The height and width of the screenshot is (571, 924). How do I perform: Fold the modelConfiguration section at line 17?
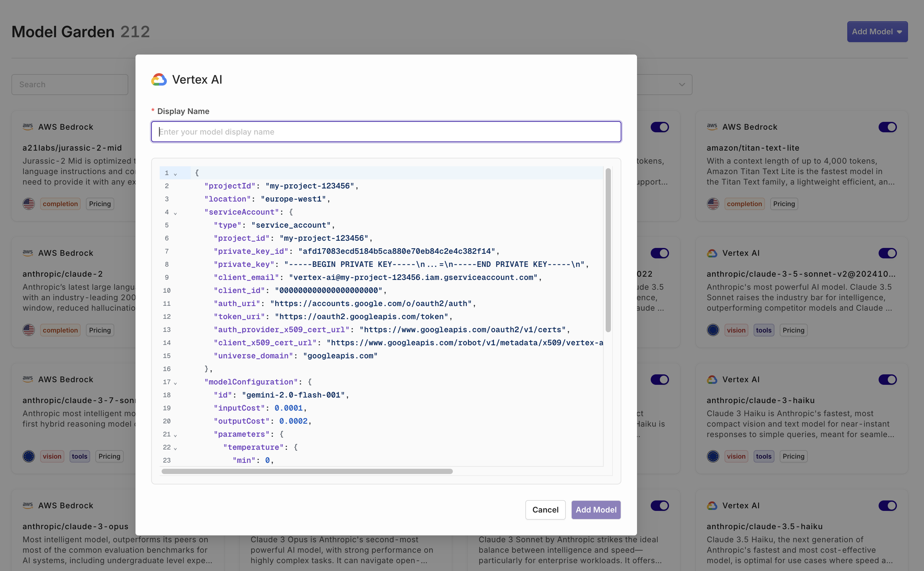coord(175,383)
